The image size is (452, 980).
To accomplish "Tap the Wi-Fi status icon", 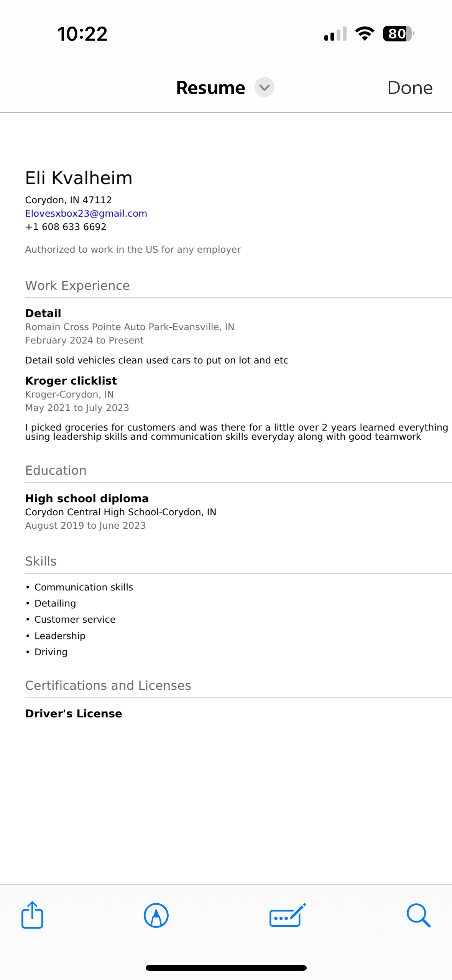I will point(365,34).
